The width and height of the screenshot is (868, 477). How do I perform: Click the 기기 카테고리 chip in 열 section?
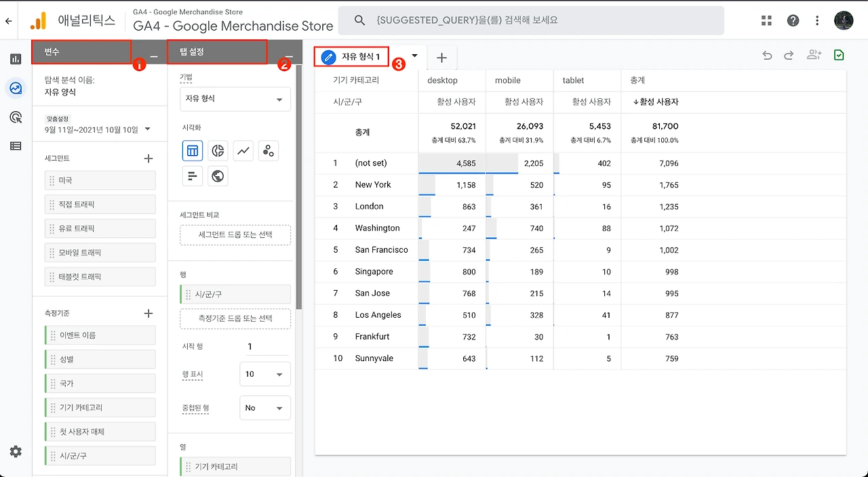tap(235, 466)
